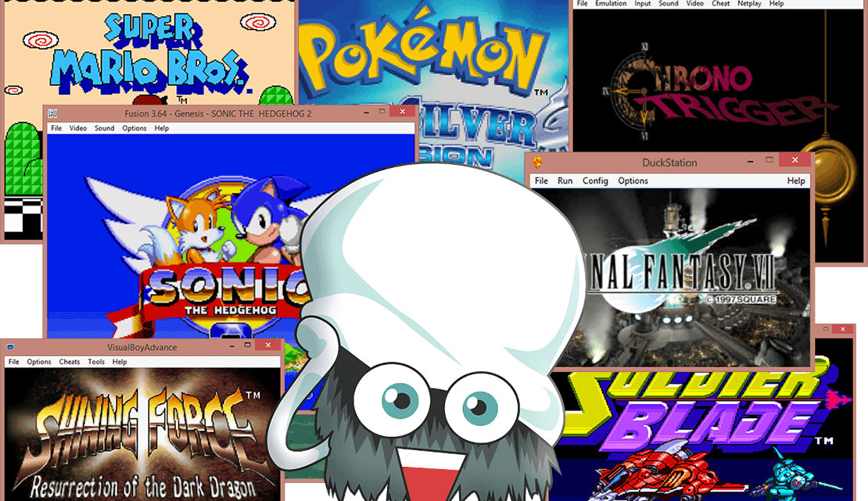Click the Shining Force game screen
The height and width of the screenshot is (501, 868).
click(x=142, y=435)
